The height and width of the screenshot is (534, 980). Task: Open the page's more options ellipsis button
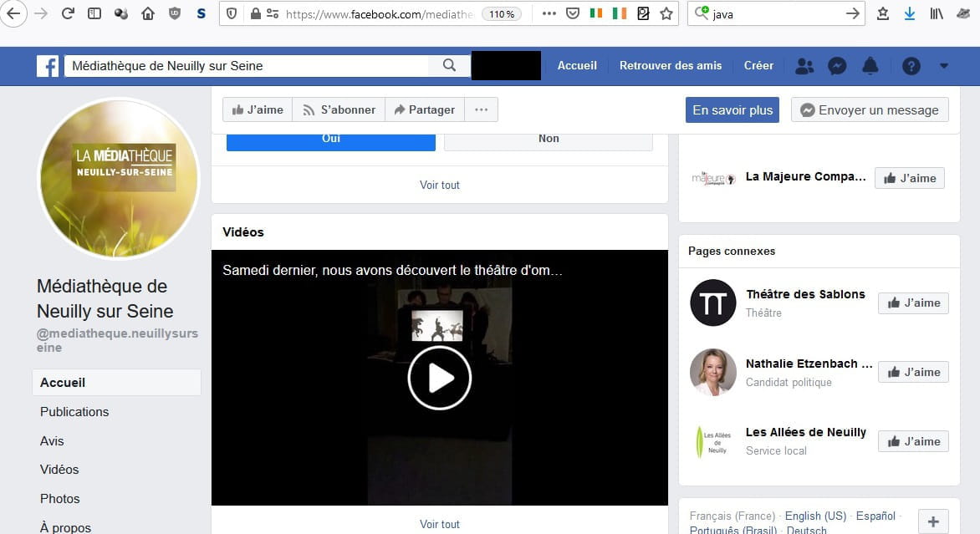coord(482,110)
